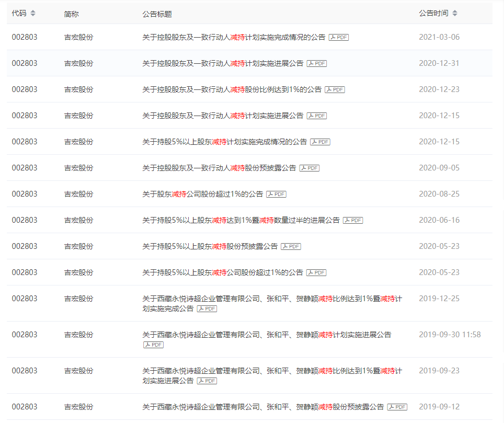Open PDF icon for 2019-09-12 announcement
This screenshot has height=423, width=504.
(x=398, y=407)
